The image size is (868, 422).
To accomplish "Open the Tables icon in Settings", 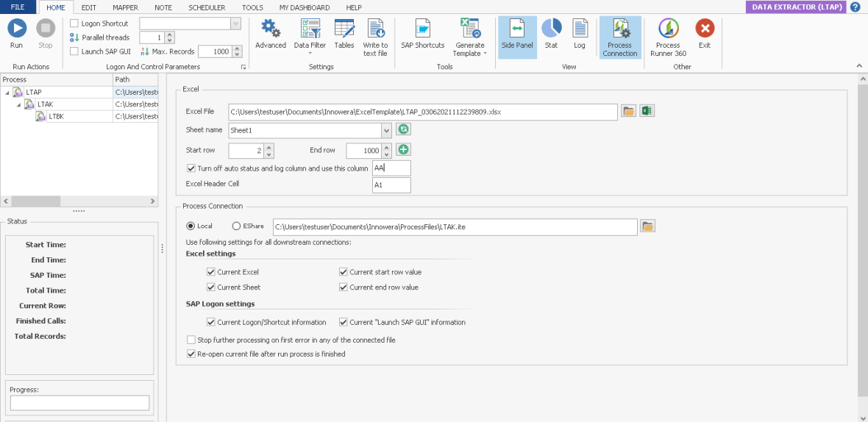I will (x=344, y=29).
